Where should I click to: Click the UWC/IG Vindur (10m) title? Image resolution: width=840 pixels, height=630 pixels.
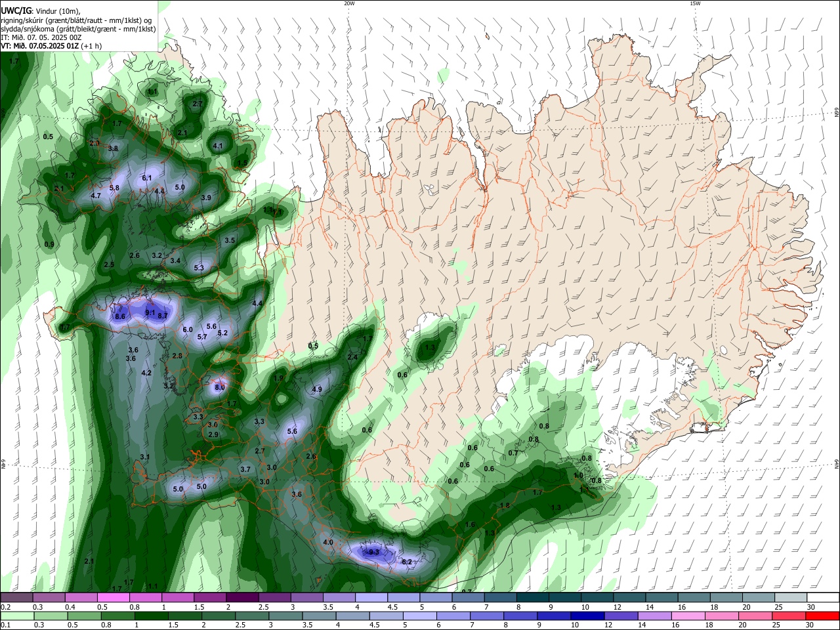coord(41,11)
